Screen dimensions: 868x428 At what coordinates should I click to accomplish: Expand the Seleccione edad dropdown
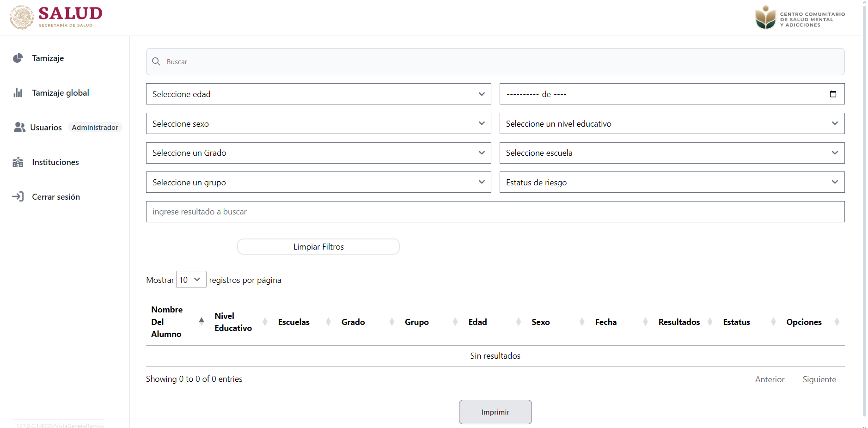click(318, 94)
